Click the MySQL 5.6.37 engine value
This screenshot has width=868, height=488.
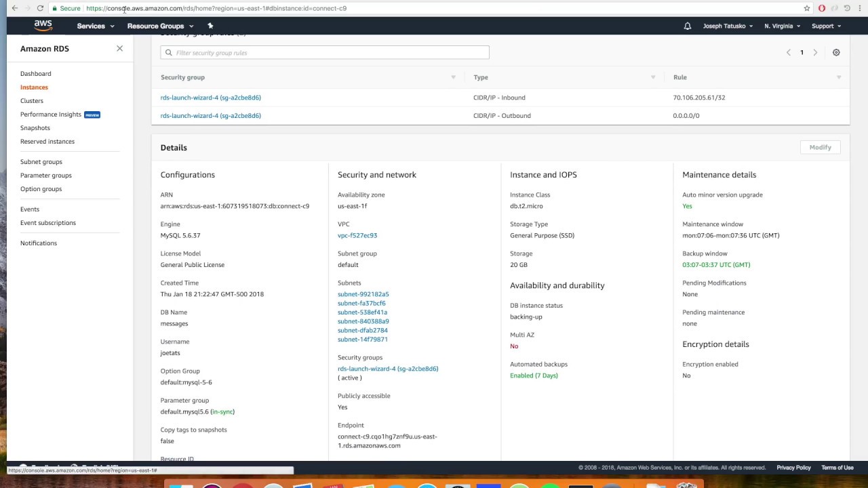pyautogui.click(x=180, y=235)
